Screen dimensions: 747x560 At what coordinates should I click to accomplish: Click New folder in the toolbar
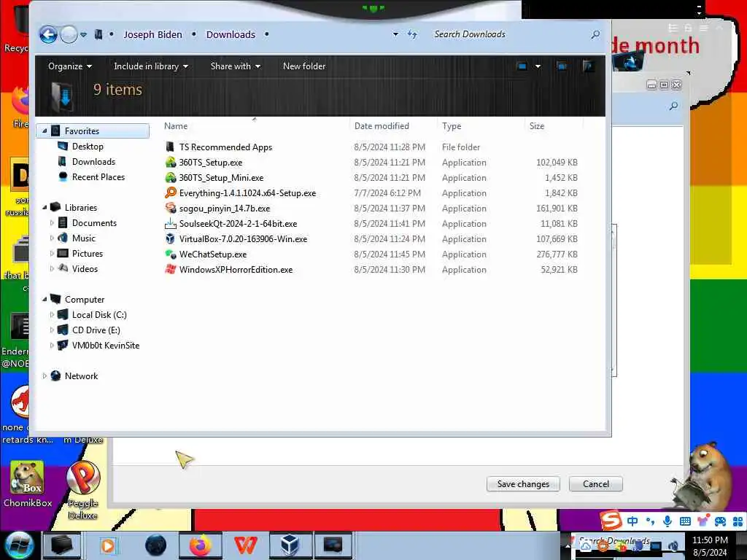click(304, 66)
